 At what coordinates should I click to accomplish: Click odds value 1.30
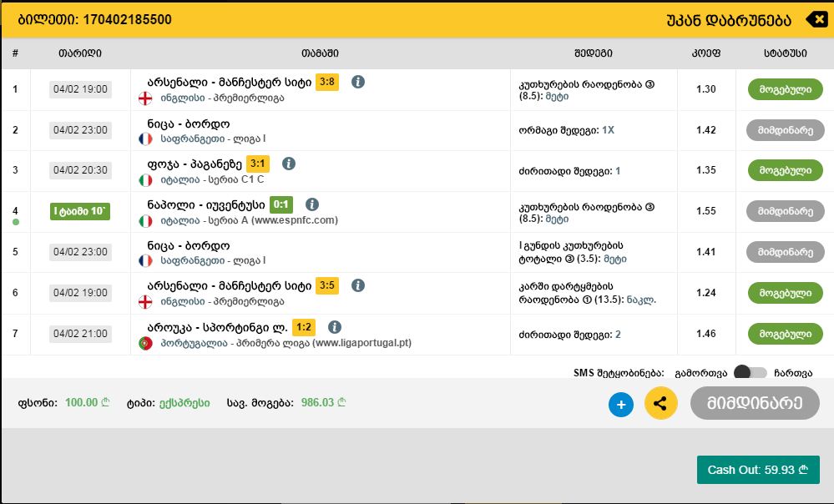[705, 89]
